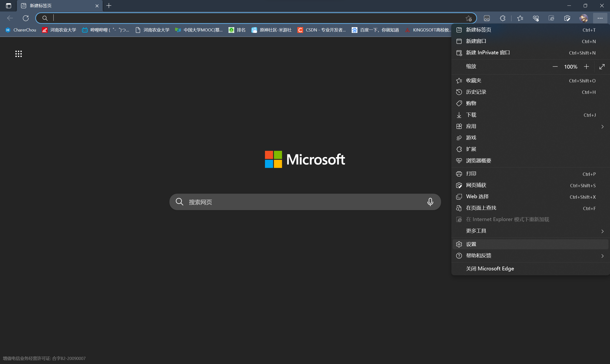Screen dimensions: 610x364
Task: Focus the address bar input
Action: 256,18
